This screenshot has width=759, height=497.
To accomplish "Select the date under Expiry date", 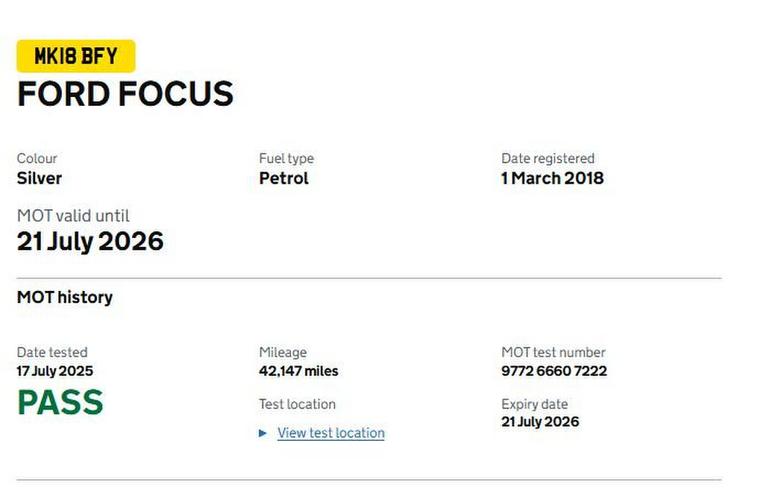I will click(540, 421).
